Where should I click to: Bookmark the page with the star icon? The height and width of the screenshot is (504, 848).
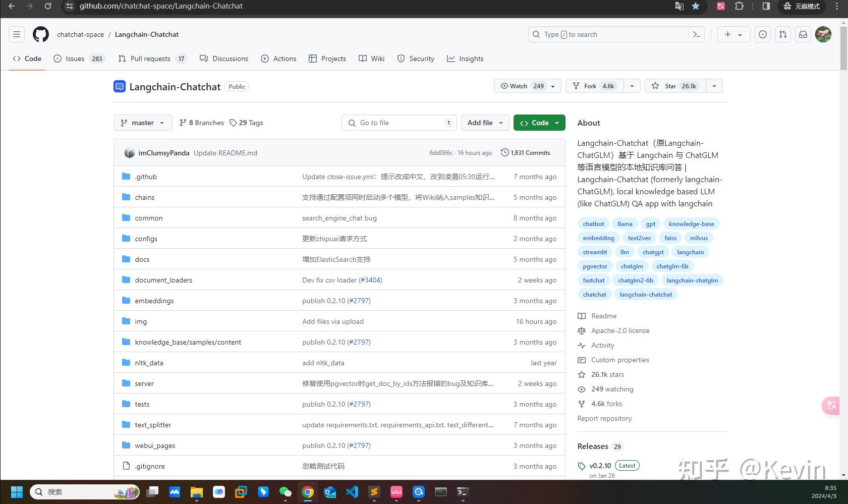tap(696, 6)
